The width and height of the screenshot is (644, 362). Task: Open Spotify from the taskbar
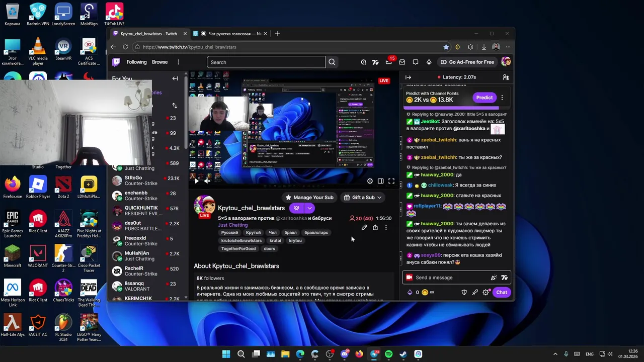pos(388,354)
